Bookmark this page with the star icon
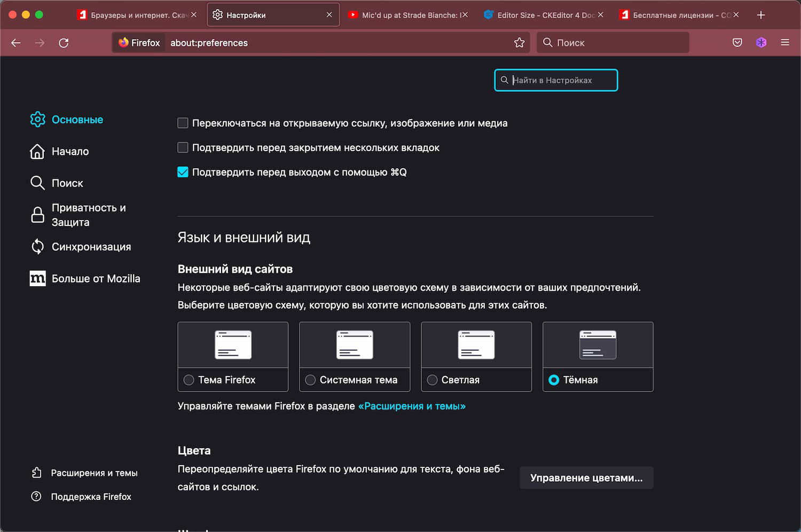Viewport: 801px width, 532px height. tap(519, 43)
